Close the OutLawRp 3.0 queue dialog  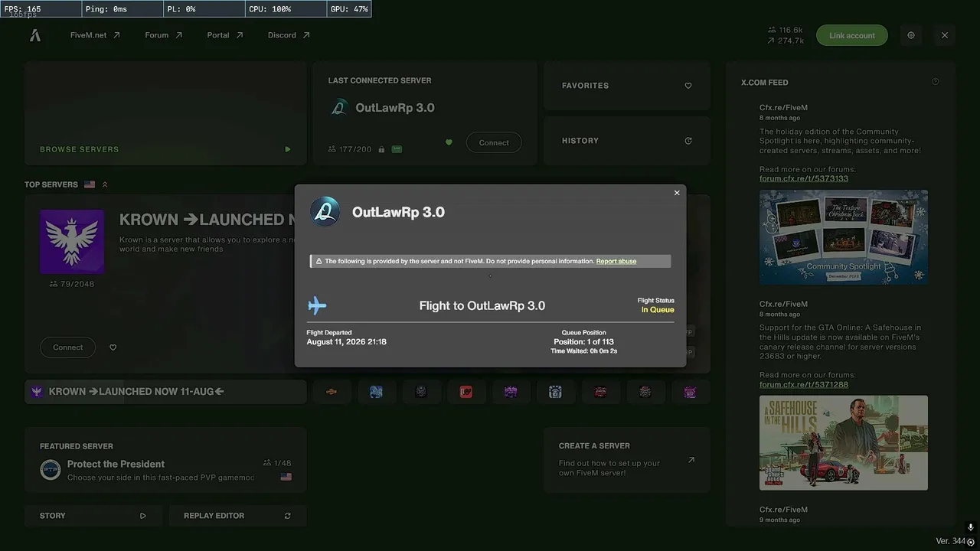pos(677,193)
